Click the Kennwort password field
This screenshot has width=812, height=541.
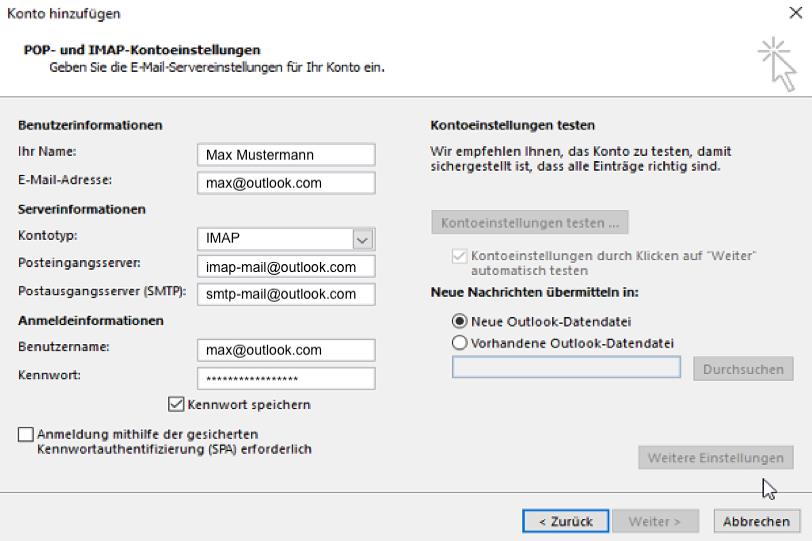pos(285,379)
